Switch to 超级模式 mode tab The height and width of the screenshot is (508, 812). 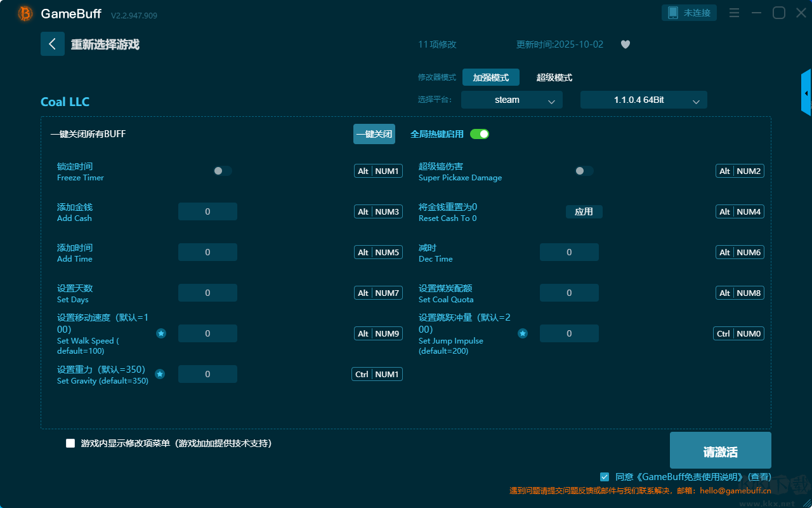[x=554, y=77]
